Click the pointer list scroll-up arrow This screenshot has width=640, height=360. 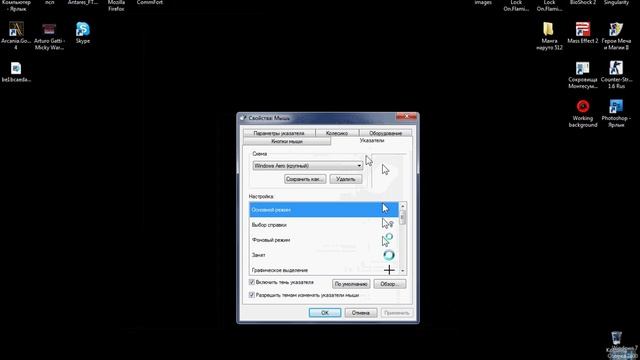[x=402, y=206]
